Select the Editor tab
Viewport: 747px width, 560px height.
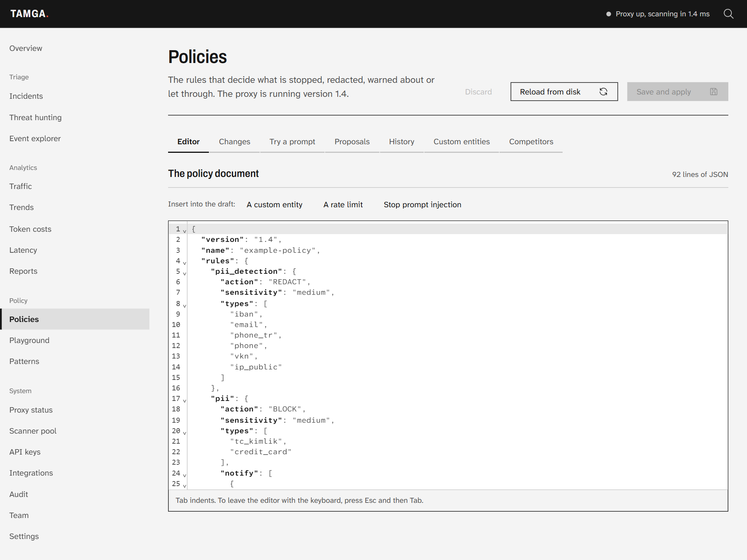188,142
